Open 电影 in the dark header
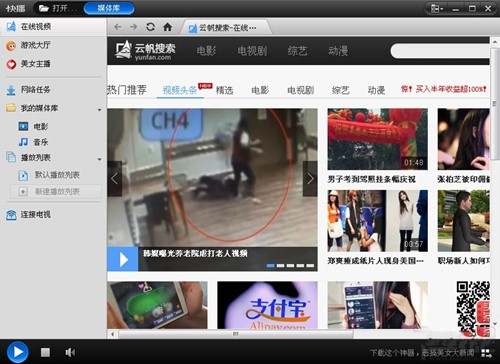 pyautogui.click(x=206, y=51)
